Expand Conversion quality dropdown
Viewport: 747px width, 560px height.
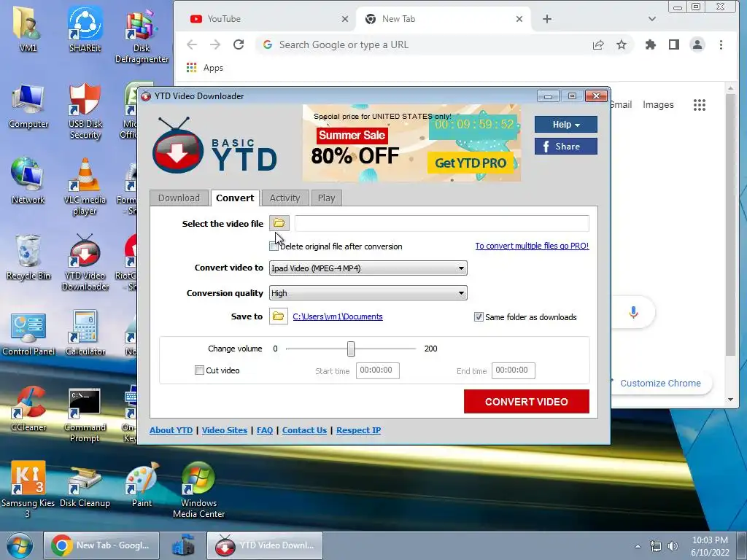368,293
